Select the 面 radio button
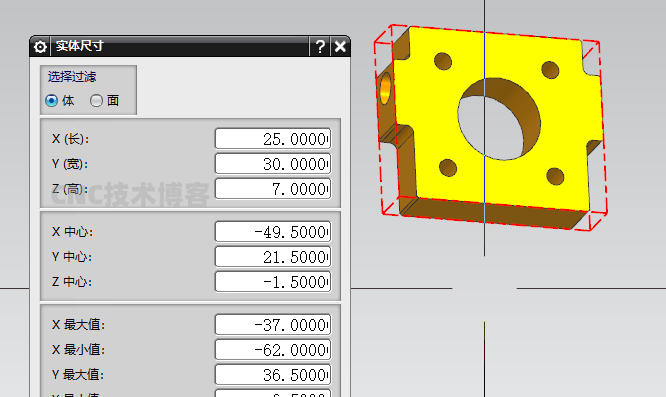This screenshot has height=397, width=666. pyautogui.click(x=96, y=101)
